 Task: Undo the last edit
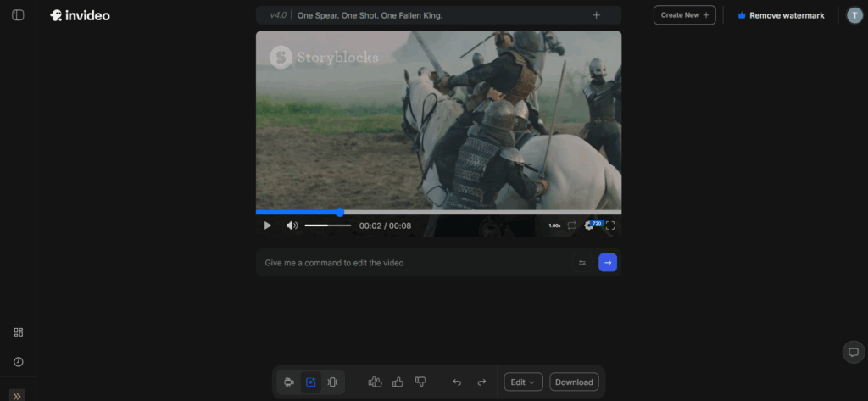[457, 382]
